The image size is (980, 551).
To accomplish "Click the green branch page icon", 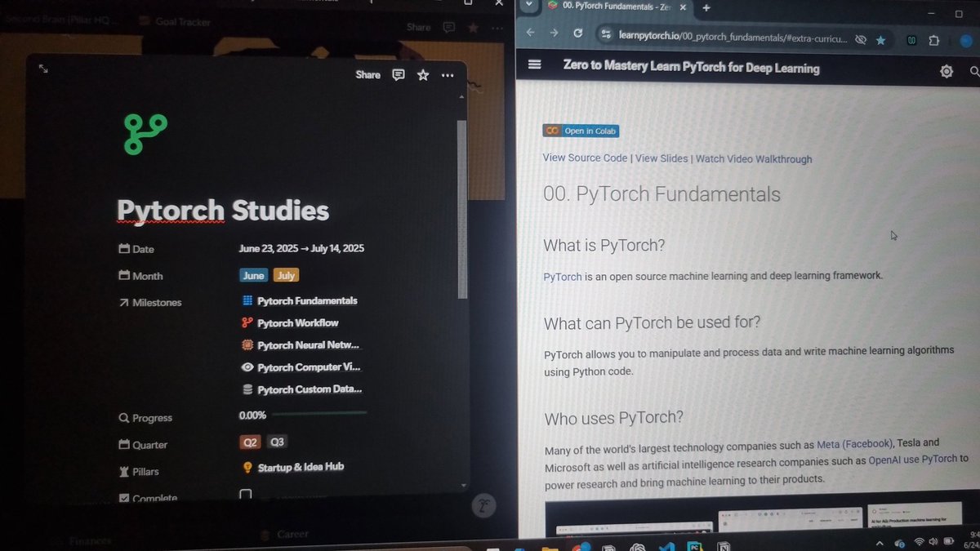I will coord(145,134).
